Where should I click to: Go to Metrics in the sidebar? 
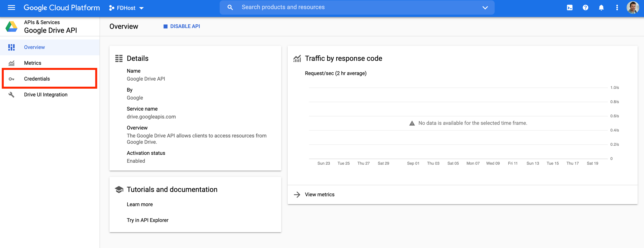pyautogui.click(x=33, y=63)
